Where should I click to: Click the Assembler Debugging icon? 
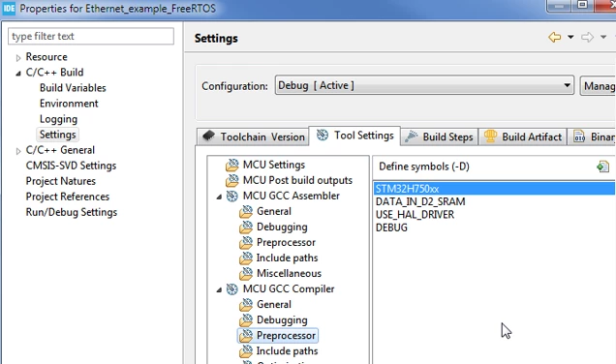246,227
